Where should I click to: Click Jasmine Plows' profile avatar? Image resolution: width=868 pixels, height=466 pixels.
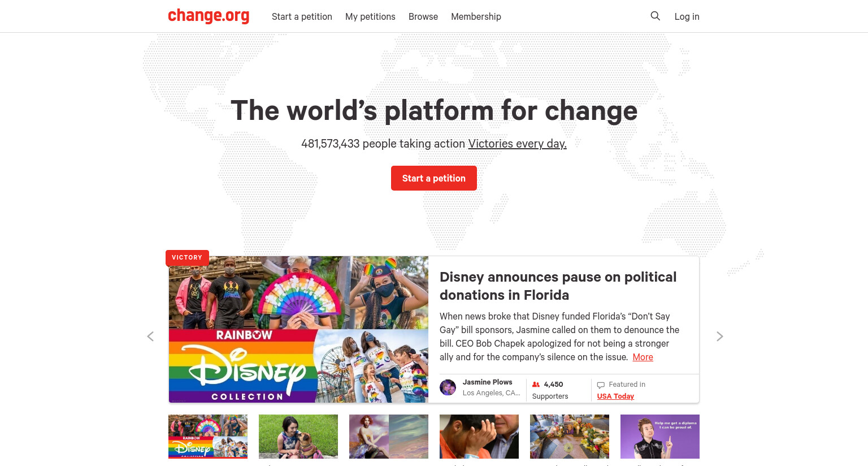point(448,387)
